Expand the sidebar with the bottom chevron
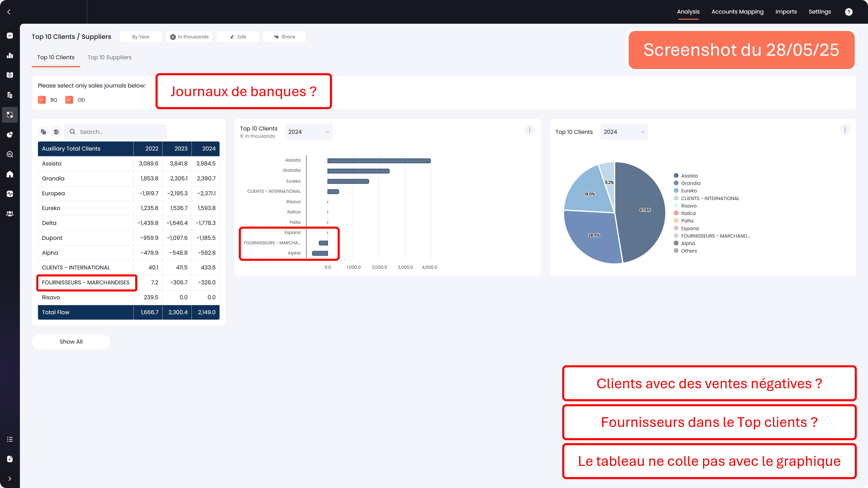This screenshot has height=488, width=868. (10, 479)
